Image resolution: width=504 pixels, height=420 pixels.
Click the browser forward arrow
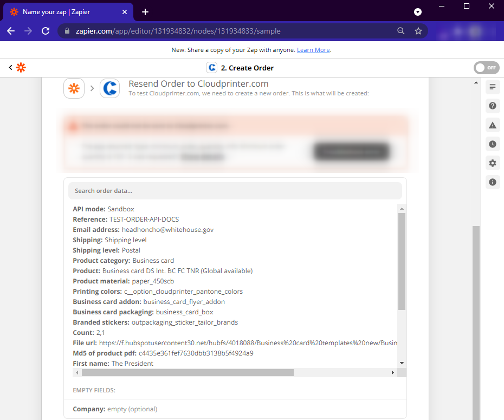point(28,31)
